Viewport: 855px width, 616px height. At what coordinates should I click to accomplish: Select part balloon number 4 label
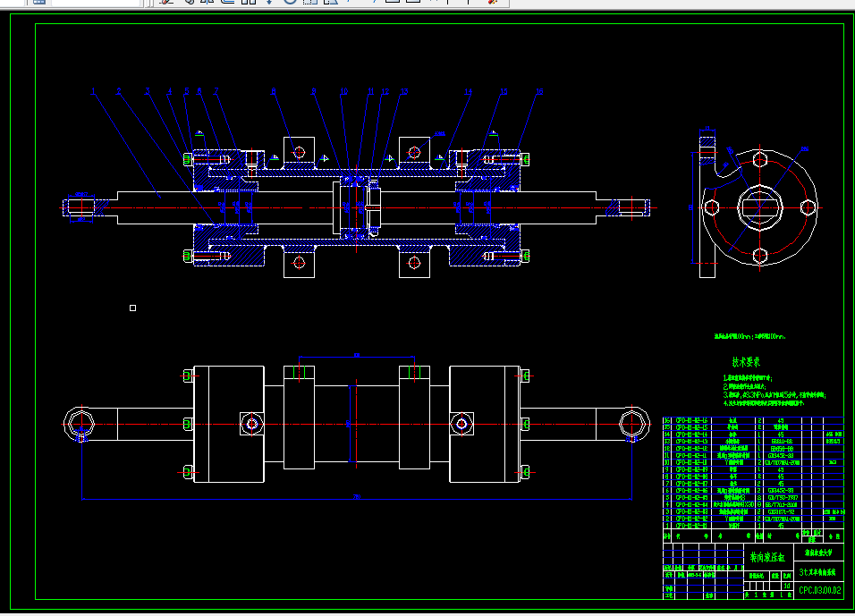point(170,91)
